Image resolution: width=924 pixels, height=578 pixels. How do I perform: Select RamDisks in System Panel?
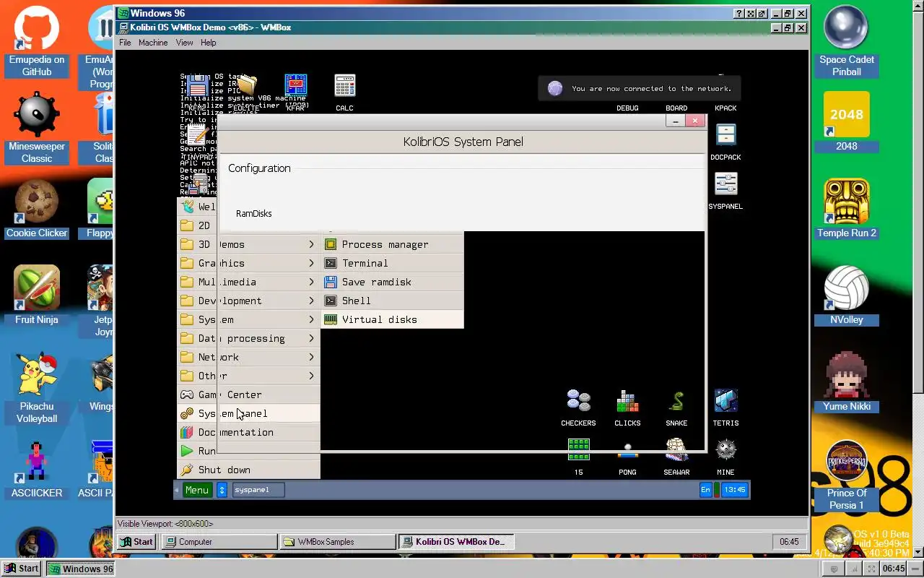253,213
